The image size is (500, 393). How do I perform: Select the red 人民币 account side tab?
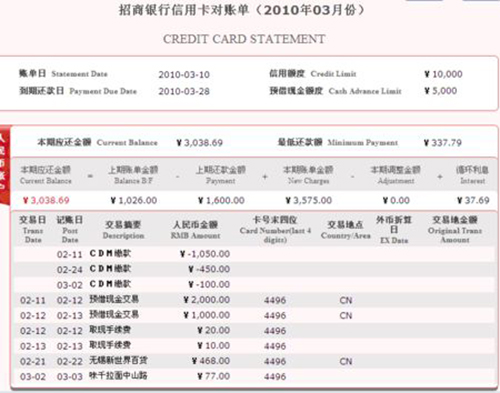5,165
